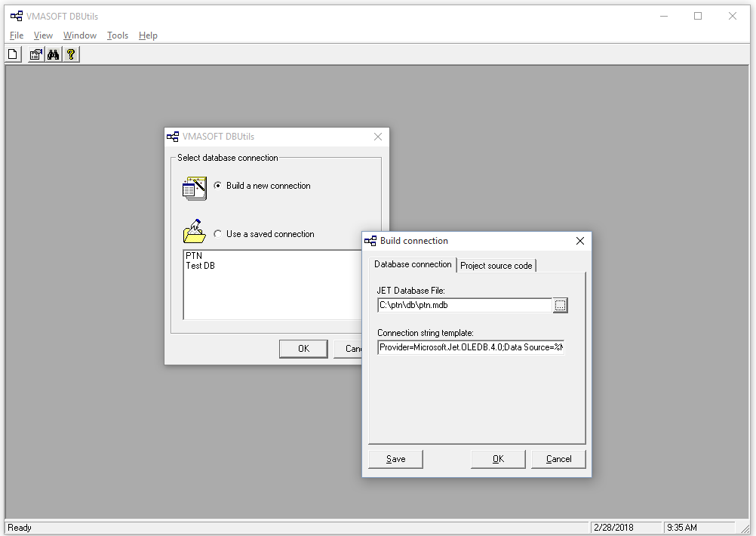Maximize the VMASOFT DBUtils main window
Viewport: 756px width, 536px height.
tap(698, 16)
